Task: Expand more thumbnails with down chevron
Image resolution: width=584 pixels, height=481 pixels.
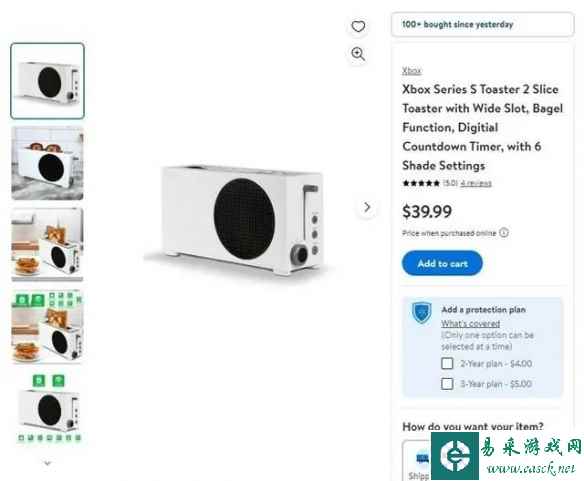Action: coord(47,463)
